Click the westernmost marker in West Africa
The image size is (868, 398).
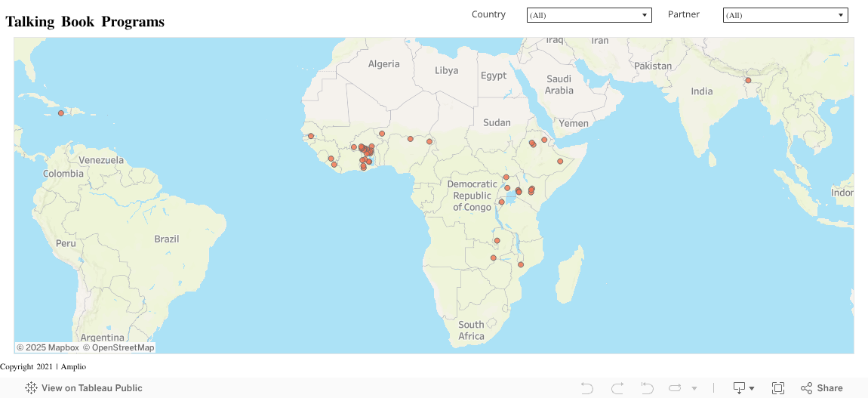click(x=311, y=136)
